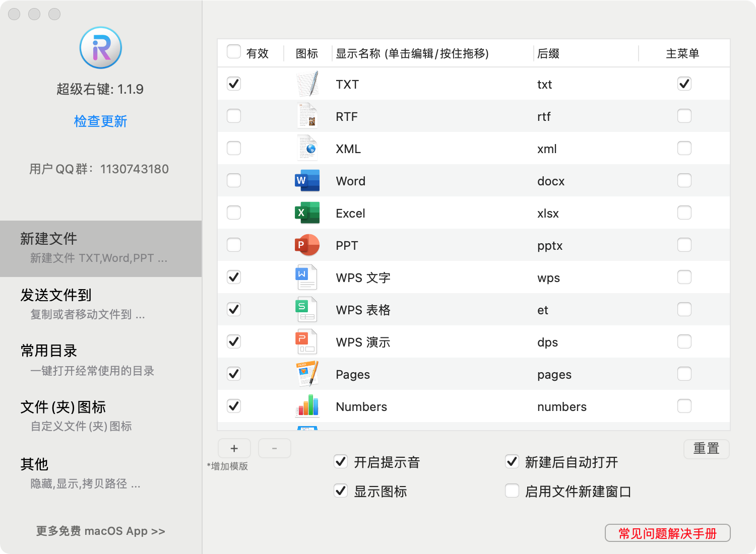Click the 主菜单 column header
The height and width of the screenshot is (554, 756).
coord(682,53)
